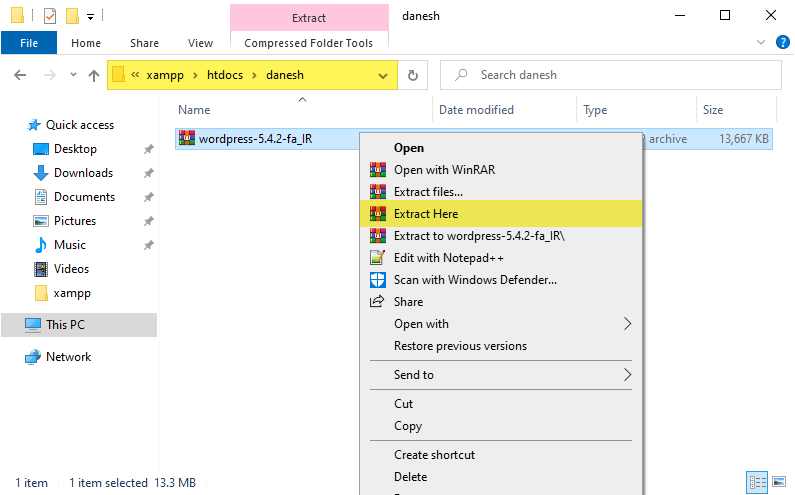Click the Share arrow icon in the context menu
This screenshot has height=495, width=795.
377,302
